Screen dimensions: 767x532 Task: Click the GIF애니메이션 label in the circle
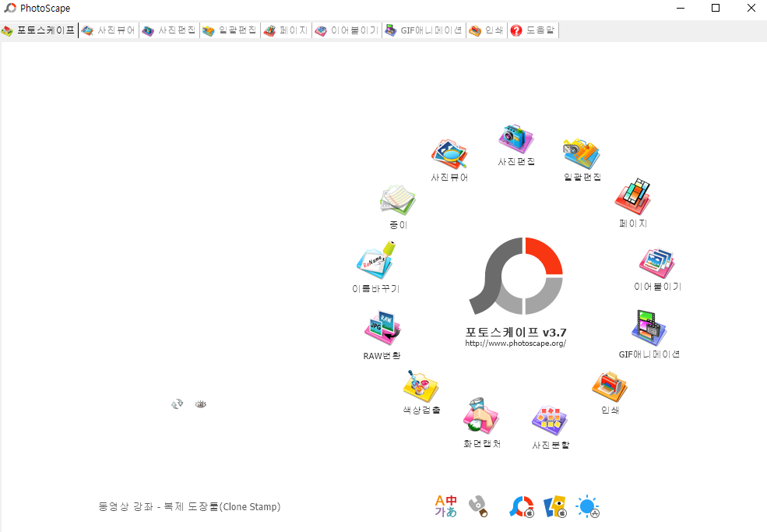649,354
